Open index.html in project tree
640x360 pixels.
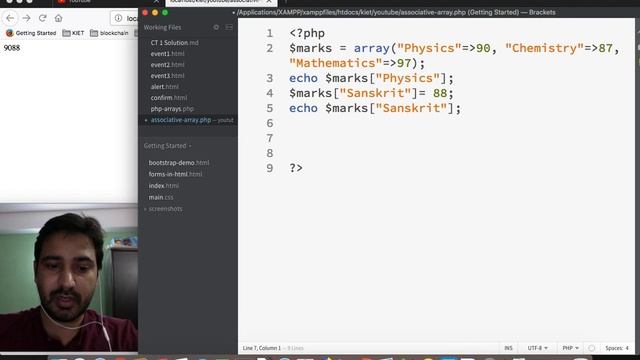(164, 185)
